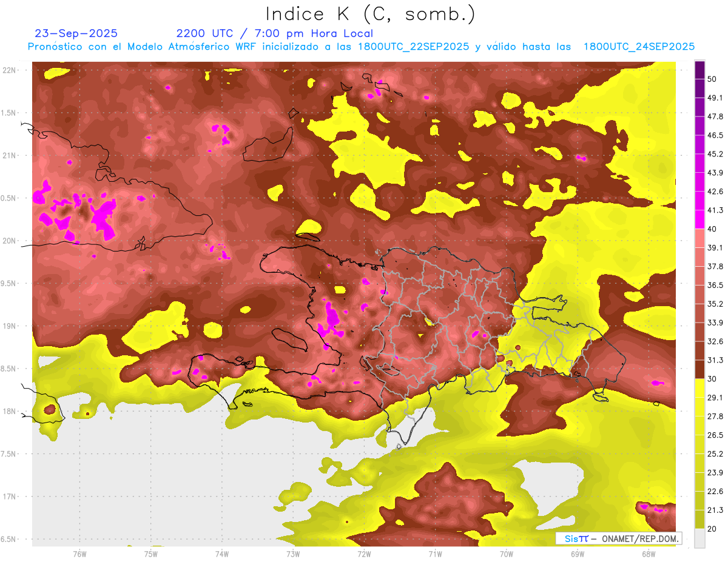Viewport: 728px width, 562px height.
Task: Click the WRF model forecast description line
Action: click(x=361, y=47)
